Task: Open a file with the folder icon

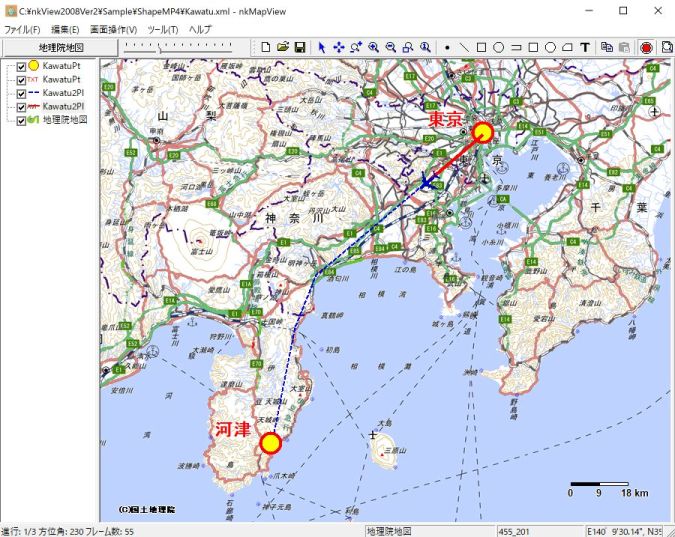Action: click(x=283, y=47)
